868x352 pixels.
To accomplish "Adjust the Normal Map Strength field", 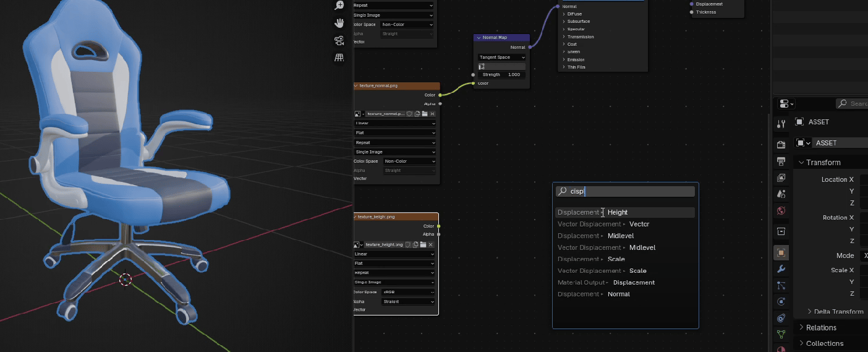I will click(501, 75).
